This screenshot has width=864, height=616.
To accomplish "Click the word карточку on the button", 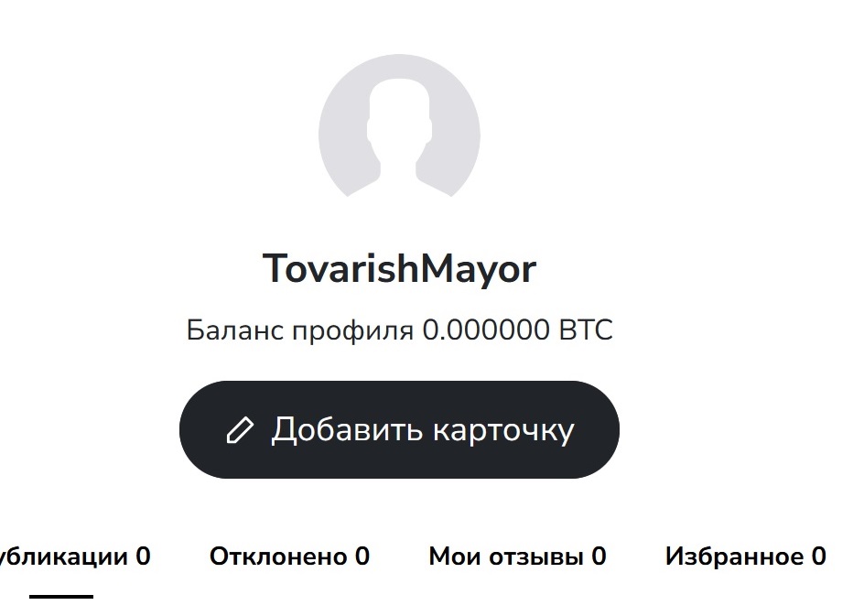I will tap(503, 430).
